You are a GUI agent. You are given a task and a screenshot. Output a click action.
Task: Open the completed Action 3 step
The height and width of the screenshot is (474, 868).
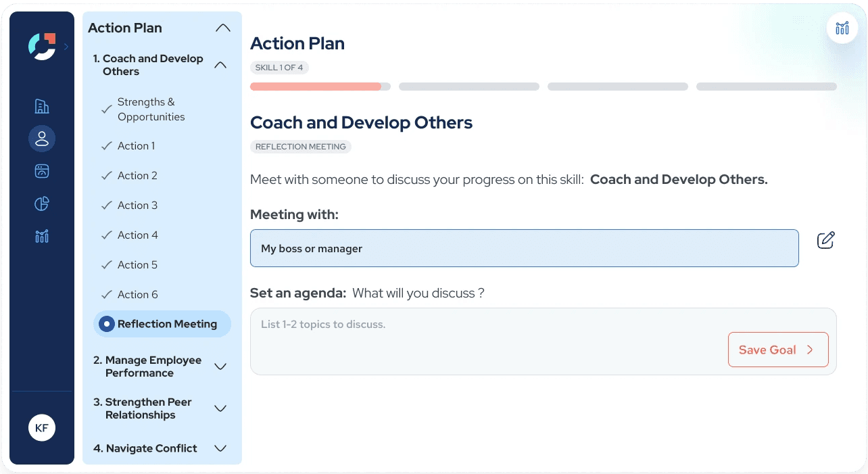(137, 206)
